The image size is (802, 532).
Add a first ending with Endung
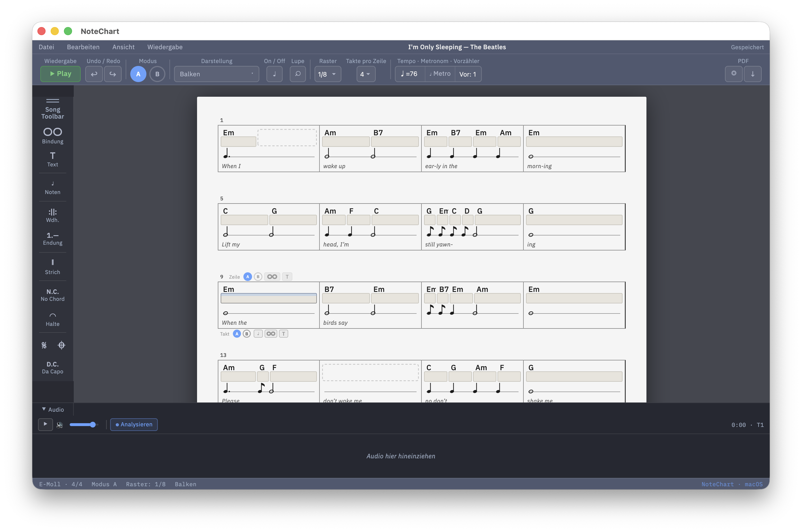53,239
